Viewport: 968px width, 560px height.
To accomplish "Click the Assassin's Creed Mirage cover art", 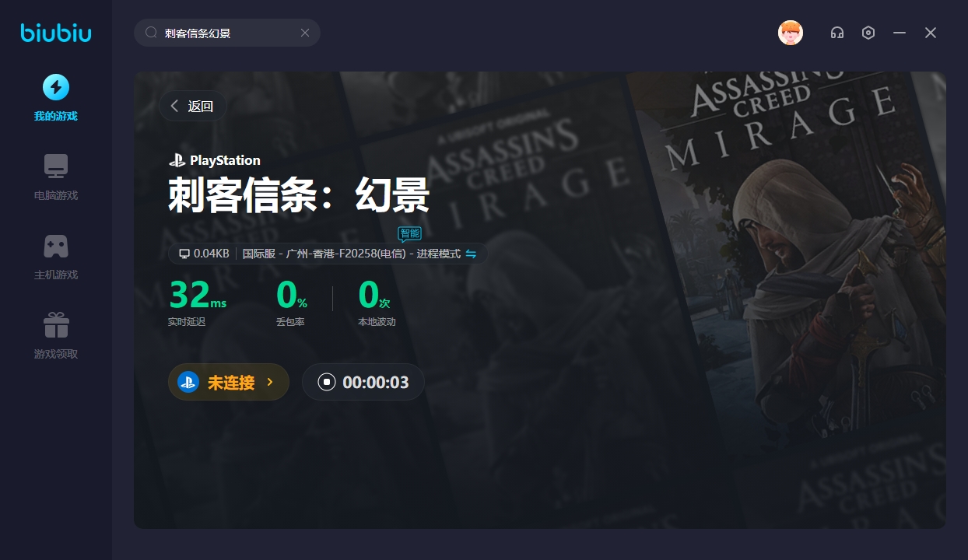I will point(786,264).
